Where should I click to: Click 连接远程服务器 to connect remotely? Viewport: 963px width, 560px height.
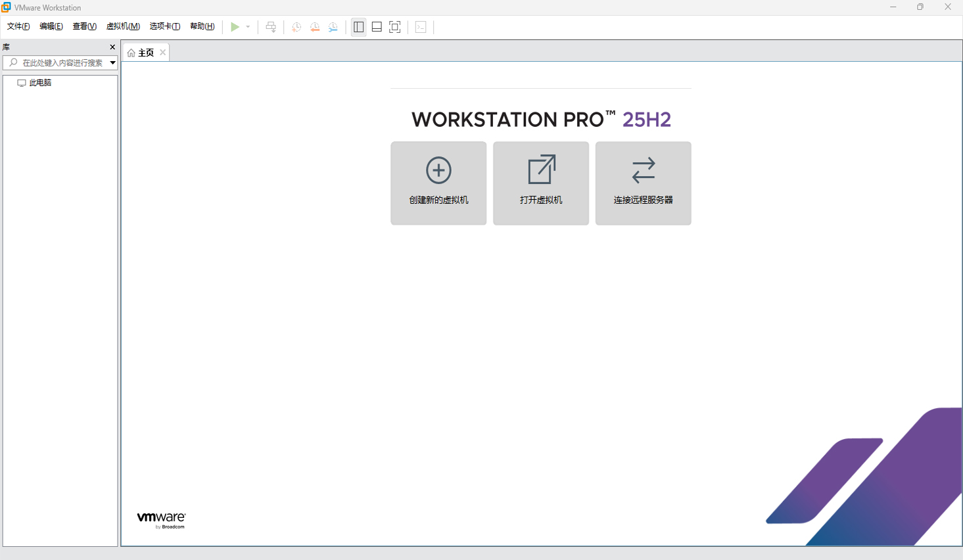(x=643, y=183)
